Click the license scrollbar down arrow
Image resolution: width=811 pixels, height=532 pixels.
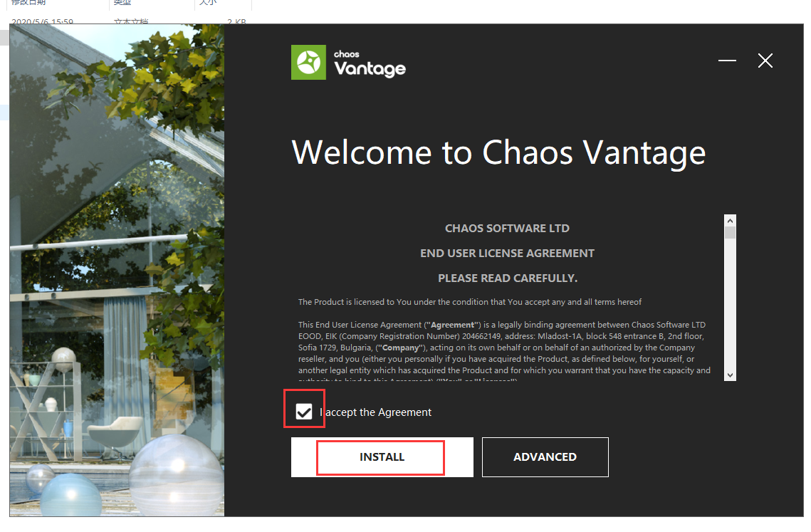[x=730, y=375]
